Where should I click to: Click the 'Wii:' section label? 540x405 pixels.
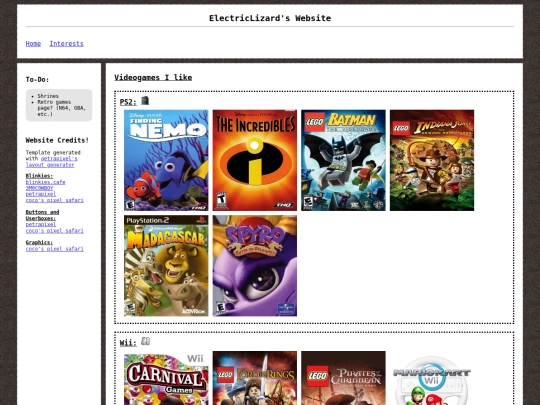[x=128, y=343]
